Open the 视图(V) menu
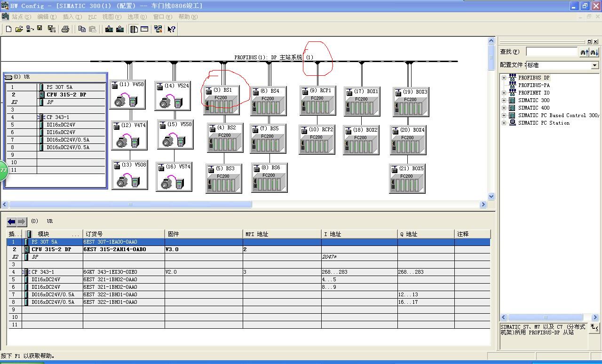Viewport: 602px width, 364px height. (x=111, y=16)
